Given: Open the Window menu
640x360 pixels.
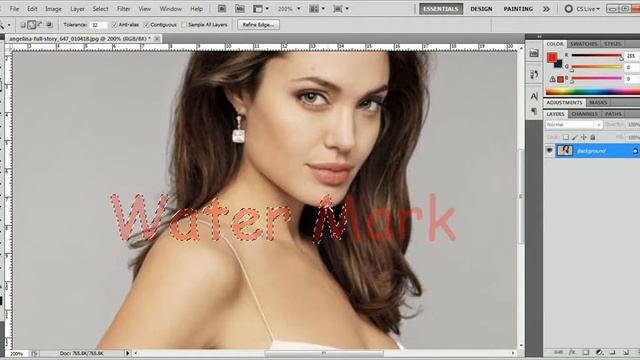Looking at the screenshot, I should (x=171, y=9).
